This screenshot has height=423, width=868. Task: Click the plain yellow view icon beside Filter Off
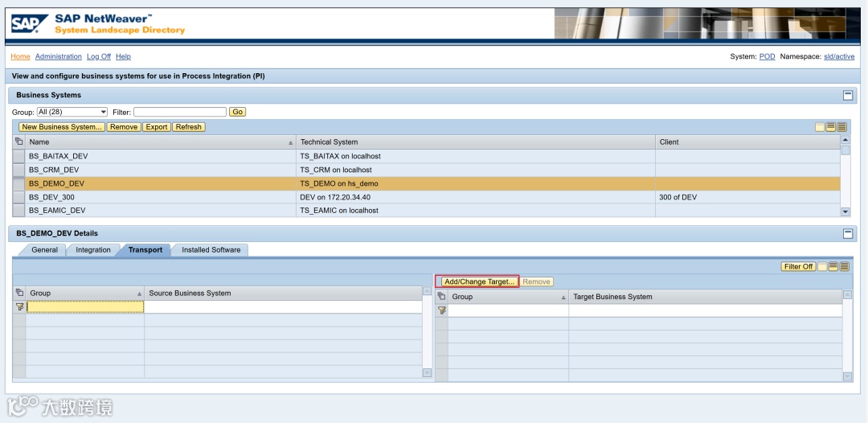pyautogui.click(x=823, y=267)
